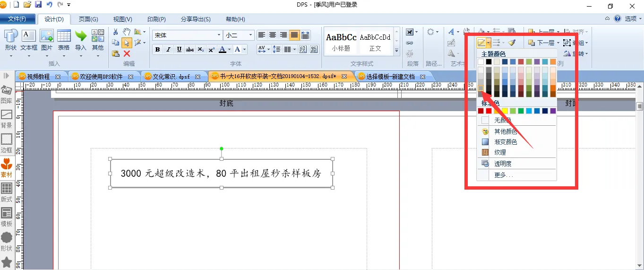Choose 渐变颜色 from the color menu
This screenshot has width=644, height=270.
click(506, 142)
